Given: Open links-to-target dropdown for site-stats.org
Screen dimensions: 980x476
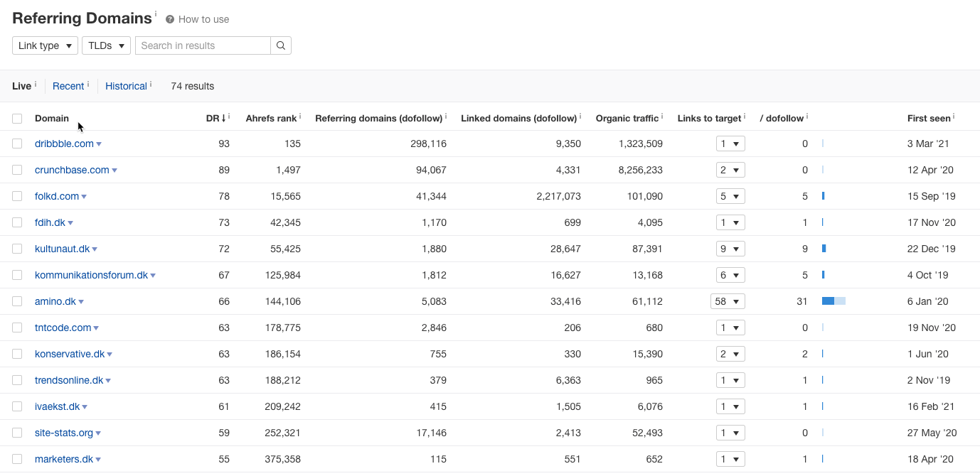Looking at the screenshot, I should click(730, 433).
